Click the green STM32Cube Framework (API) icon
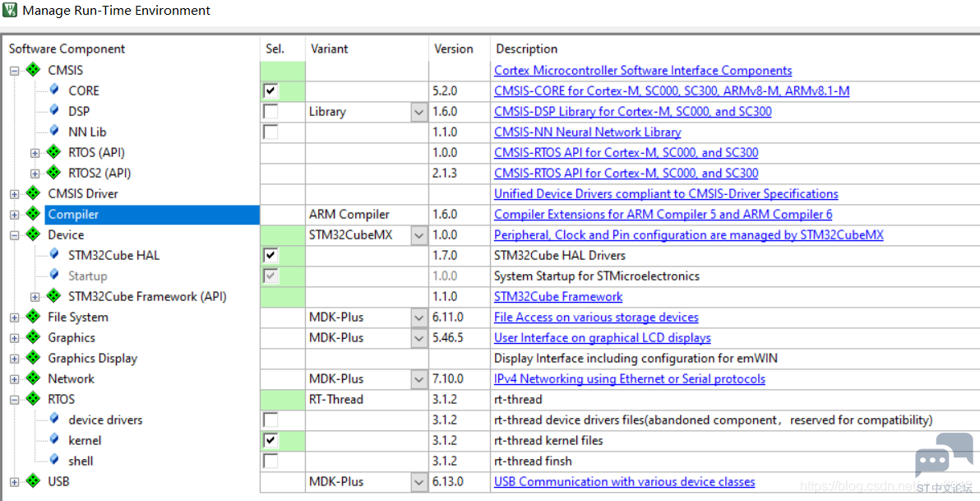Image resolution: width=980 pixels, height=501 pixels. (54, 296)
